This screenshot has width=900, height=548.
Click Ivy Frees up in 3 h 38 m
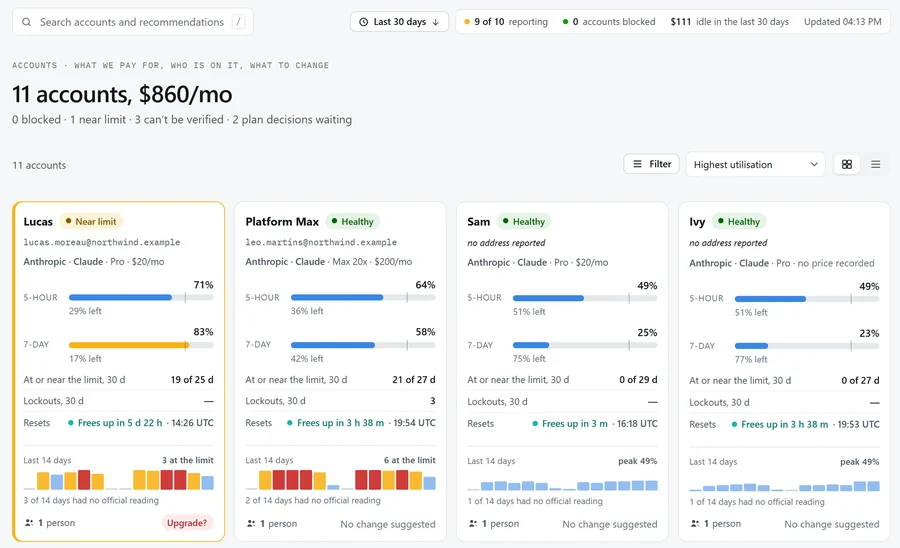[x=785, y=424]
